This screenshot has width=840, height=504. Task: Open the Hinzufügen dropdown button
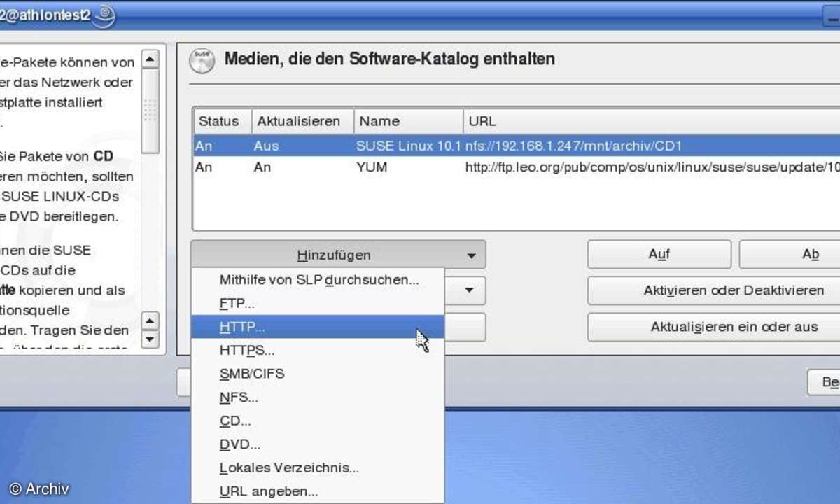(x=338, y=255)
